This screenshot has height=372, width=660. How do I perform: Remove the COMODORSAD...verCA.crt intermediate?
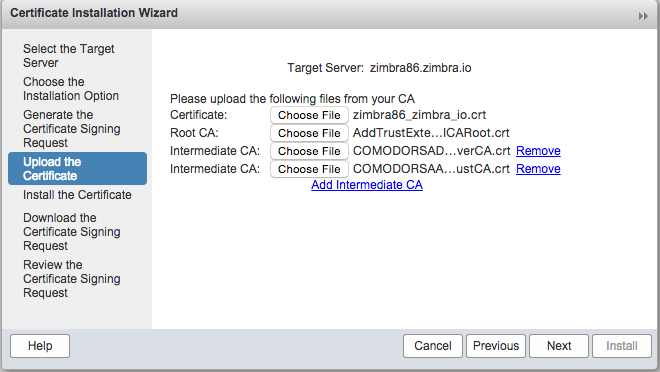coord(538,151)
